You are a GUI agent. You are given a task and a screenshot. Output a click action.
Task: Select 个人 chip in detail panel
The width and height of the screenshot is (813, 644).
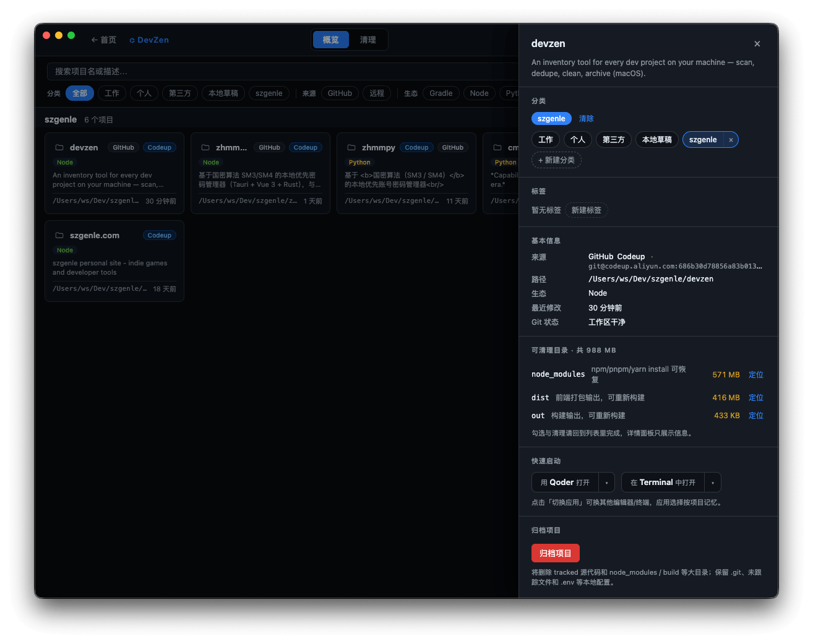578,140
